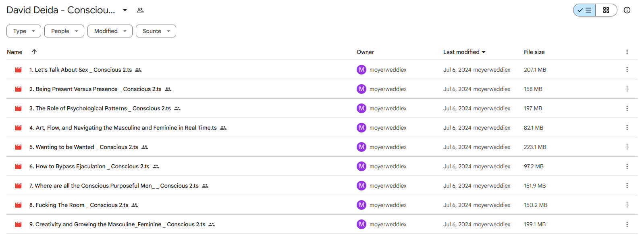Click the 207.1 MB file size value

(535, 70)
